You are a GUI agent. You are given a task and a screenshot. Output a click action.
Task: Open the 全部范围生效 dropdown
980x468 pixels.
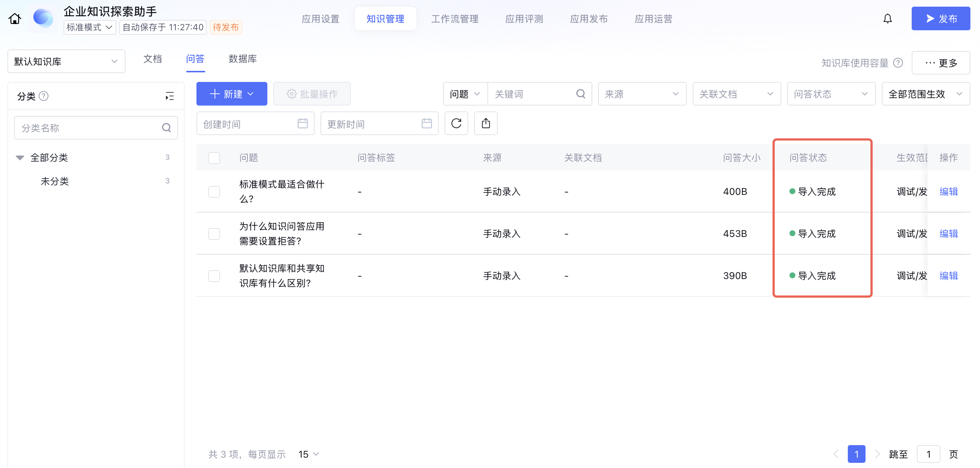tap(926, 93)
